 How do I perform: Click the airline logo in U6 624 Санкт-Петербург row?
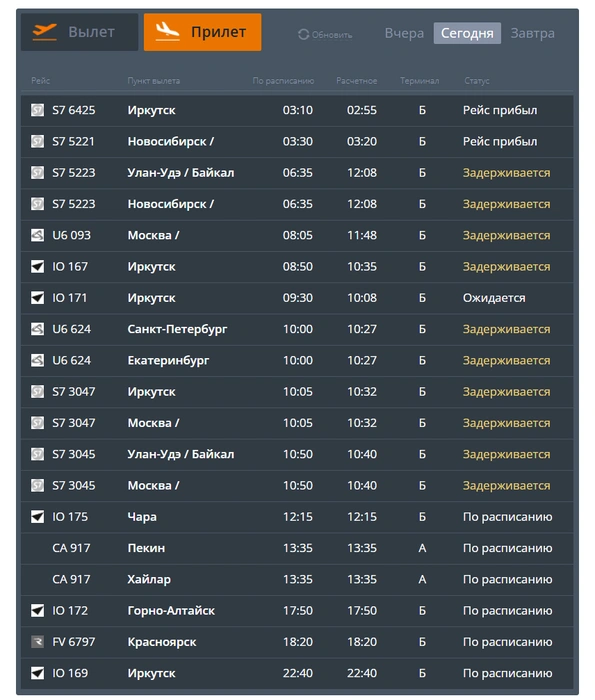tap(37, 329)
